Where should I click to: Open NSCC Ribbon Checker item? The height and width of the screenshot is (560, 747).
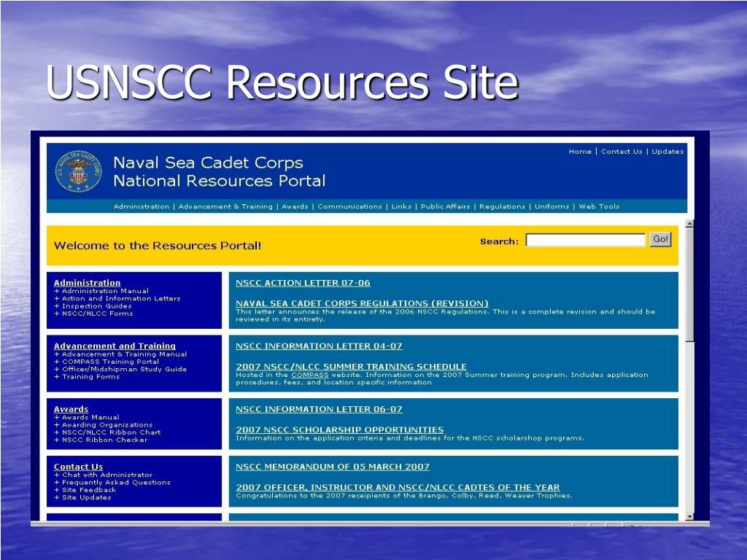pos(104,440)
